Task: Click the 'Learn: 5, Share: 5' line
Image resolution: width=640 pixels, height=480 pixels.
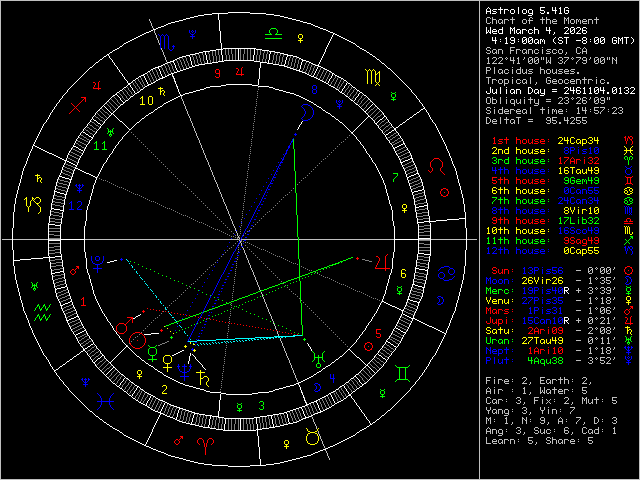Action: click(539, 440)
